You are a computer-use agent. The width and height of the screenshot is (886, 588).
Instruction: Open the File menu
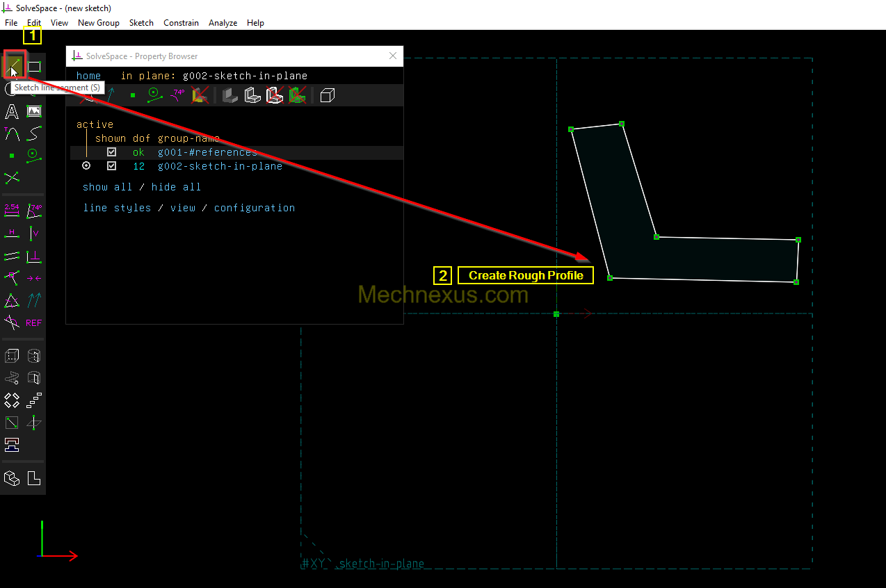point(11,23)
